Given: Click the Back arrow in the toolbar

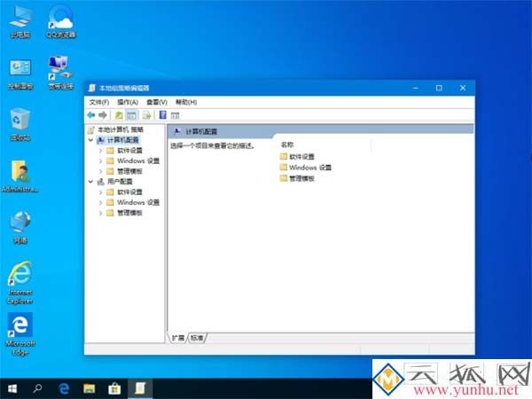Looking at the screenshot, I should click(x=91, y=115).
